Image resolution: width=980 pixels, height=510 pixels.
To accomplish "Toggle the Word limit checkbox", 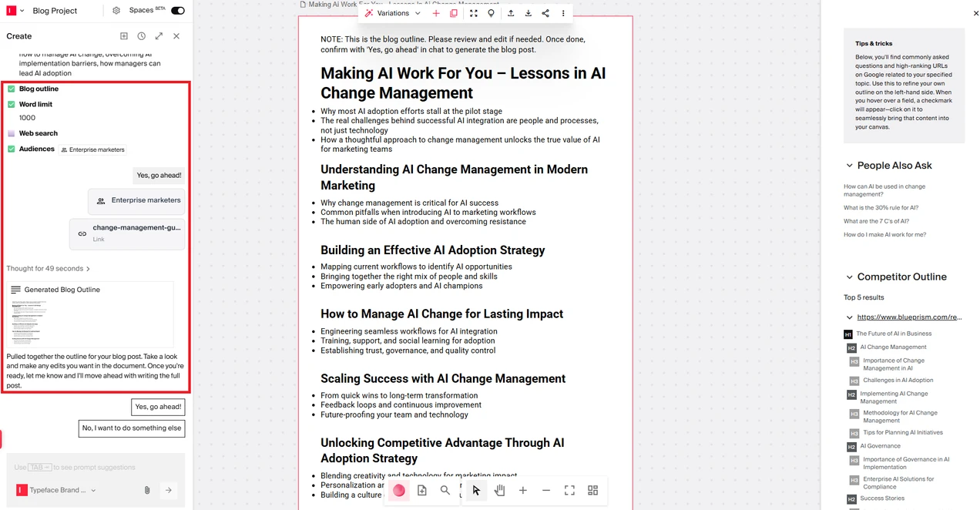I will tap(12, 105).
